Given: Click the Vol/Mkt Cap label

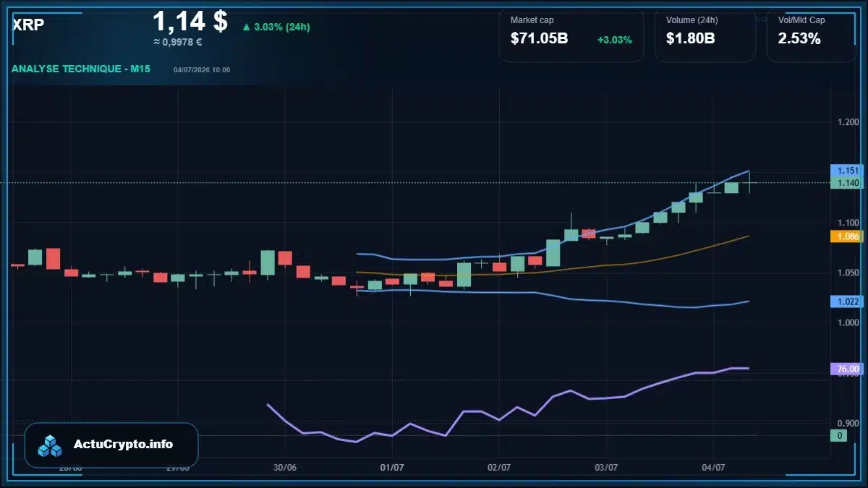Looking at the screenshot, I should point(801,20).
